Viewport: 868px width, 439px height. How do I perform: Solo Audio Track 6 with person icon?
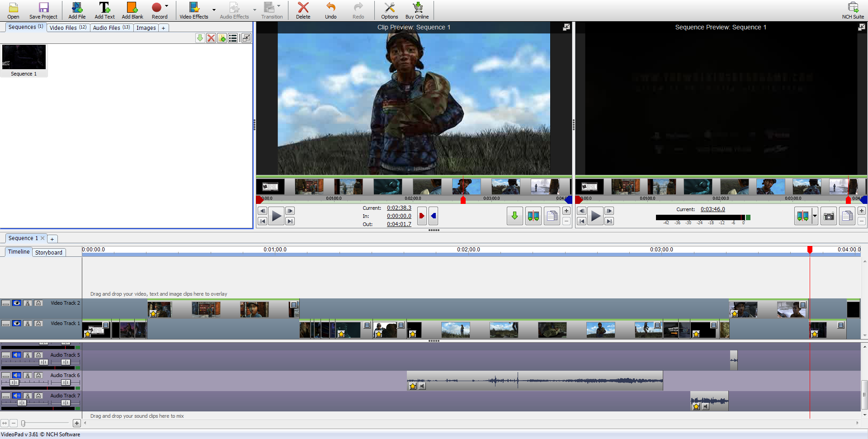point(28,375)
